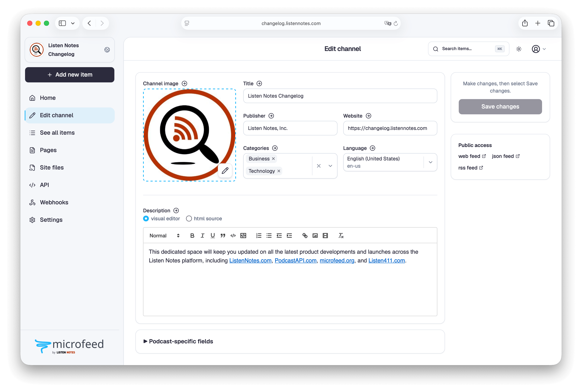The image size is (582, 392).
Task: Click into the Publisher input field
Action: pos(290,128)
